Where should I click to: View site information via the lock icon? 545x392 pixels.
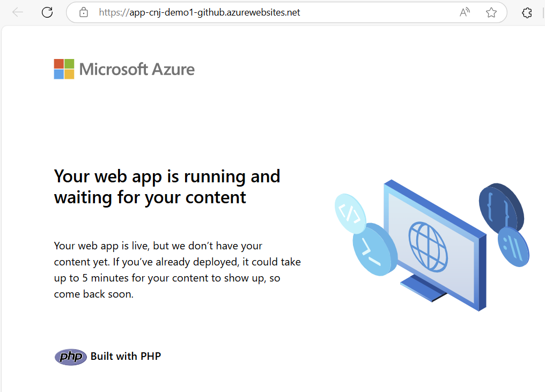coord(83,12)
